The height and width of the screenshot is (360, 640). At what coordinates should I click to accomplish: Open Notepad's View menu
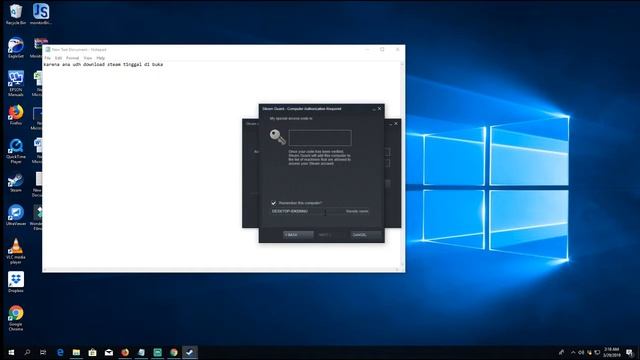pos(87,58)
